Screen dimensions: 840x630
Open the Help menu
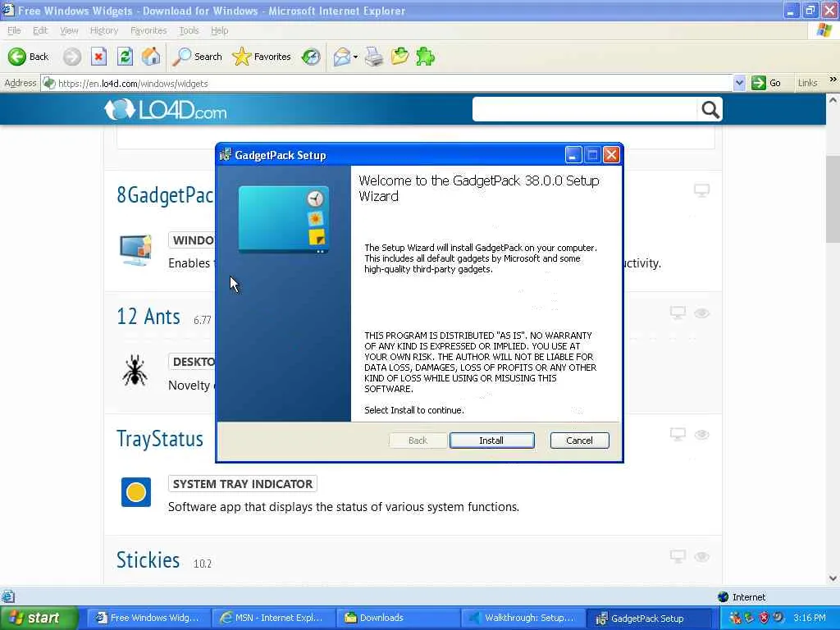(219, 30)
